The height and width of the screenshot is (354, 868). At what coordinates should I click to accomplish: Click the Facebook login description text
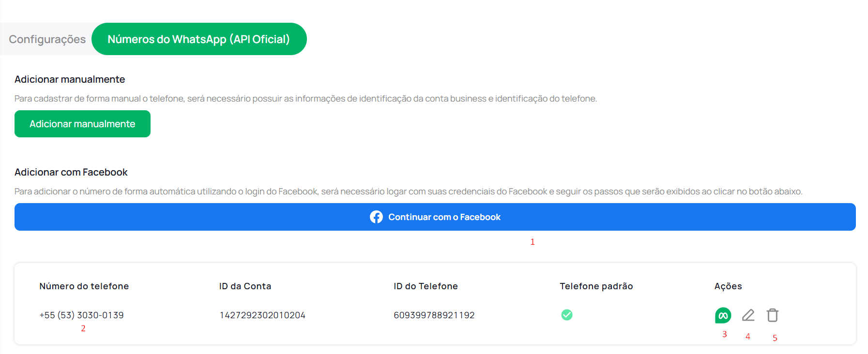[408, 192]
